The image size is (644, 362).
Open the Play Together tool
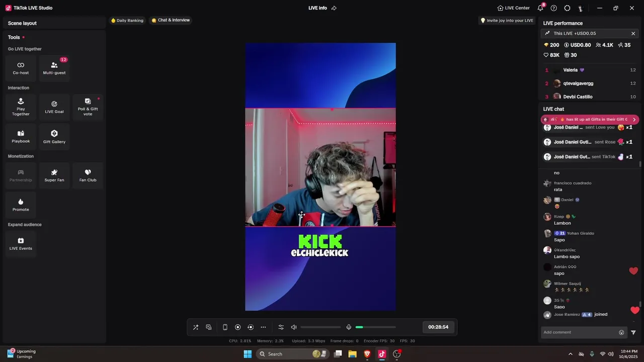(x=21, y=107)
